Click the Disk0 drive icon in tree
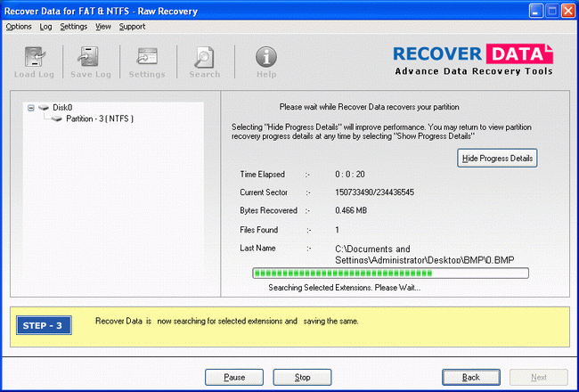The width and height of the screenshot is (579, 392). pyautogui.click(x=44, y=107)
